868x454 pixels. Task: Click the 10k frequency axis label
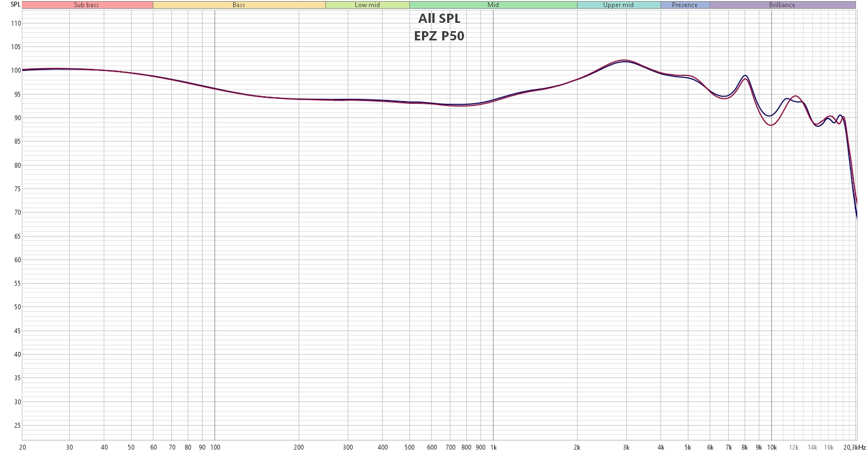[x=772, y=447]
